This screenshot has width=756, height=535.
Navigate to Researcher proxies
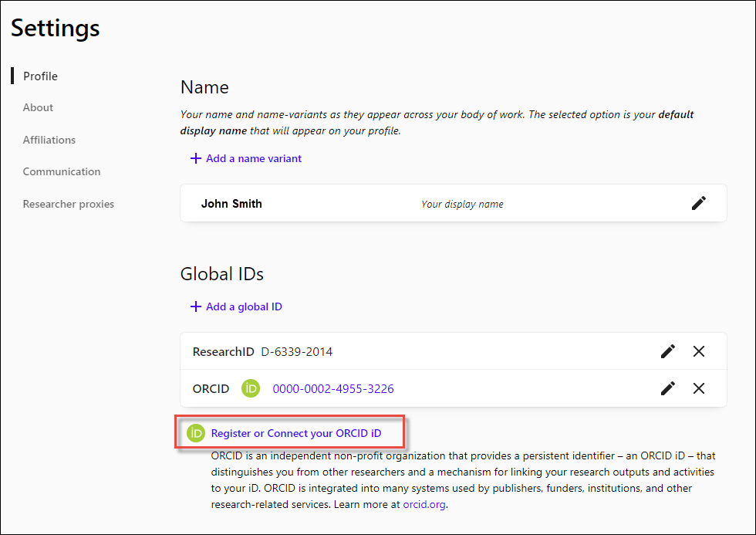pyautogui.click(x=69, y=204)
